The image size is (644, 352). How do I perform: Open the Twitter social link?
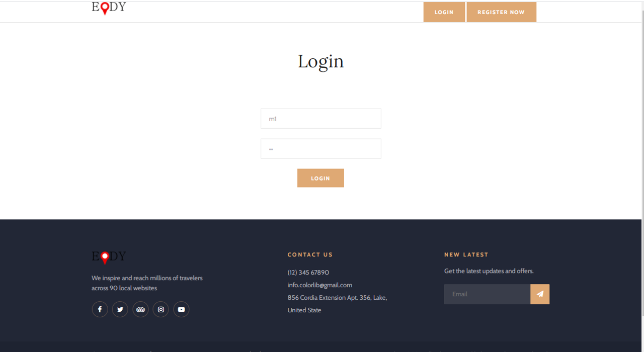pyautogui.click(x=120, y=309)
